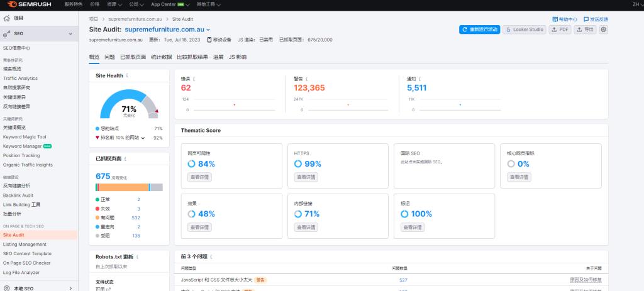Click the 网页可爬性 score ring icon
Viewport: 644px width, 291px height.
tap(191, 164)
